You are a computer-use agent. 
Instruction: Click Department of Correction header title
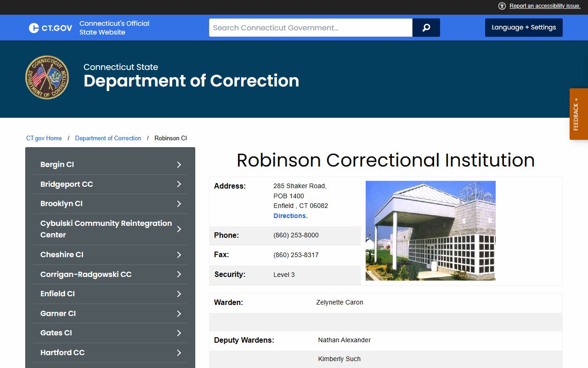coord(191,81)
